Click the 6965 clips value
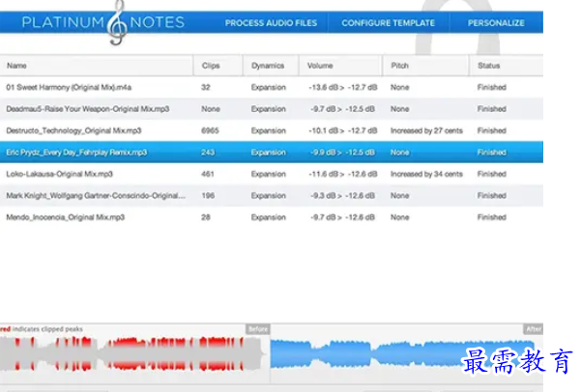Screen dimensions: 581x392 tap(210, 130)
